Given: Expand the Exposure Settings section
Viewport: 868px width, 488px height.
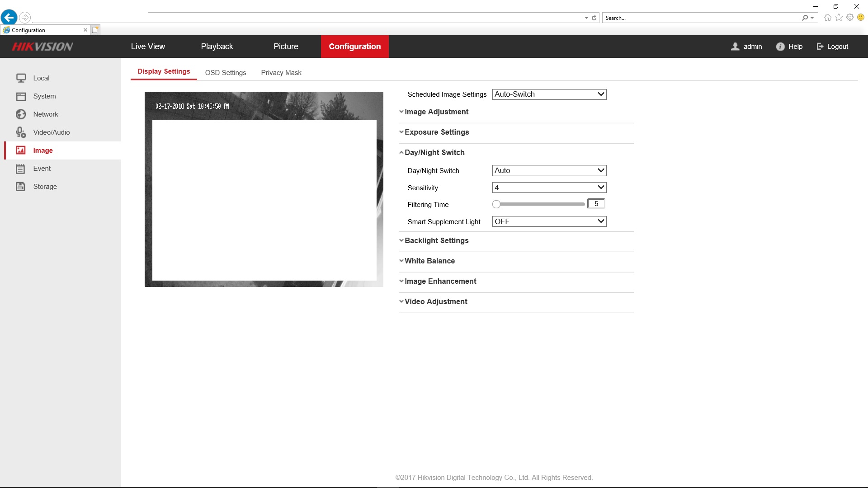Looking at the screenshot, I should (436, 132).
